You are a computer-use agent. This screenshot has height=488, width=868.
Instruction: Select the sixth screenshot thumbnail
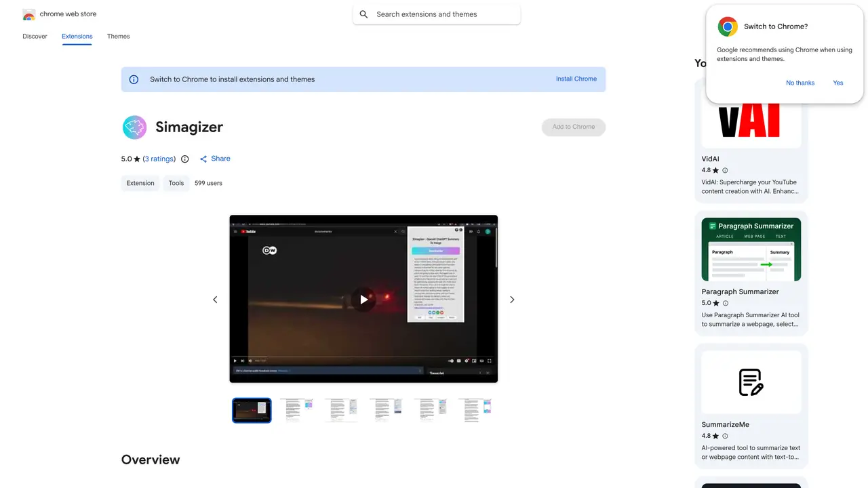pyautogui.click(x=475, y=411)
